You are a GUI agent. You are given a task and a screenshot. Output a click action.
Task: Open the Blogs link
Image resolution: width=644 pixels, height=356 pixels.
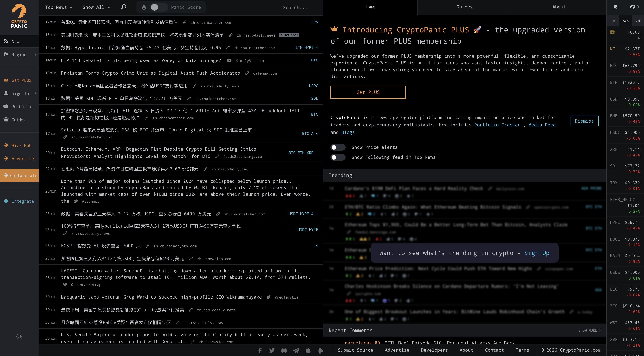[x=348, y=132]
